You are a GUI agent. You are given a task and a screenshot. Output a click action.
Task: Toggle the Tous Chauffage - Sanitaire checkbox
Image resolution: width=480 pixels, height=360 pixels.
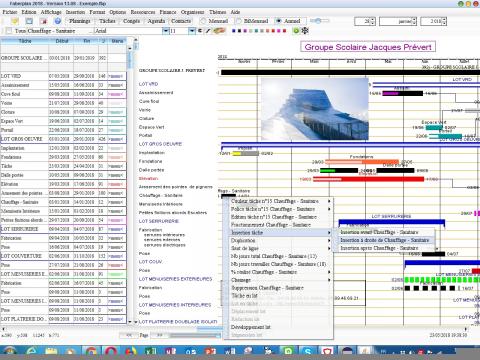(9, 31)
